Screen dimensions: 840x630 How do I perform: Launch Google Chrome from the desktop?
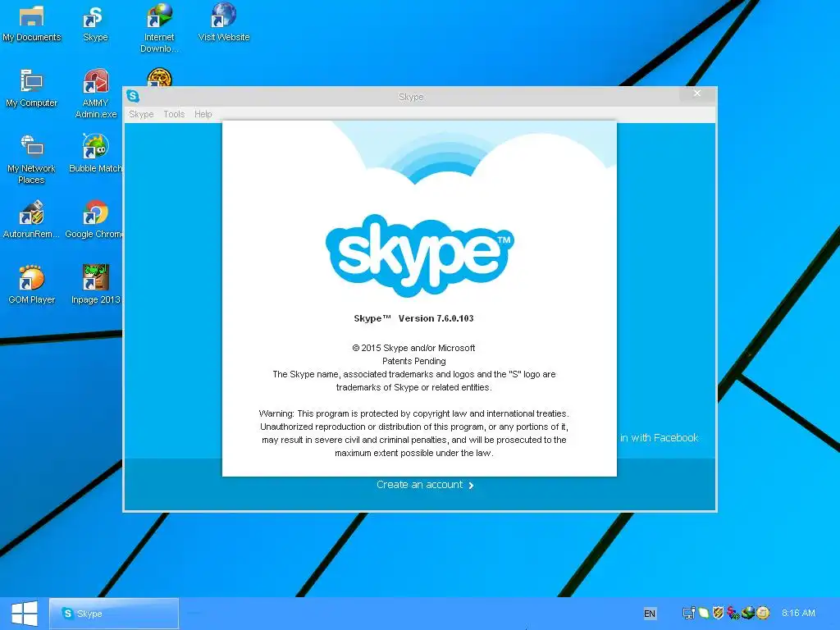point(95,220)
